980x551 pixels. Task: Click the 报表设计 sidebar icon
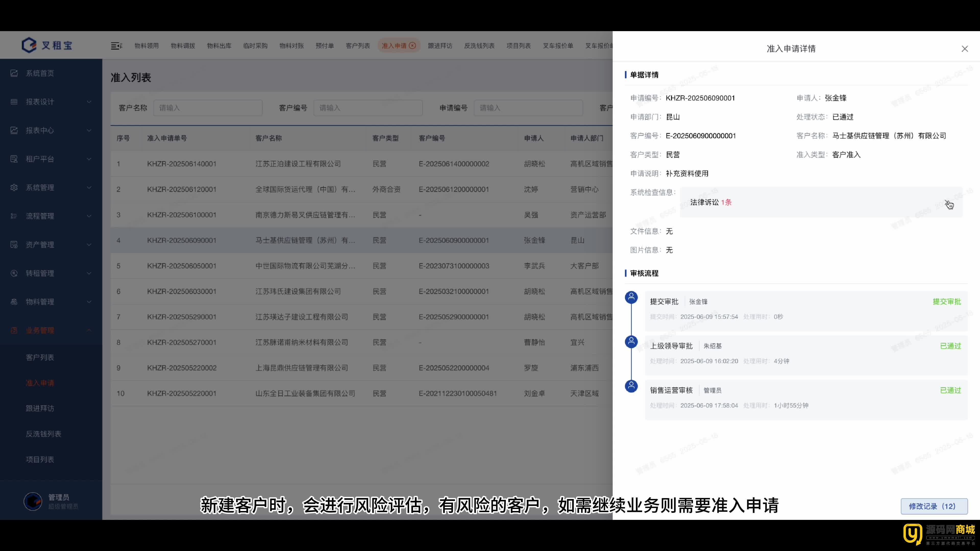(14, 102)
